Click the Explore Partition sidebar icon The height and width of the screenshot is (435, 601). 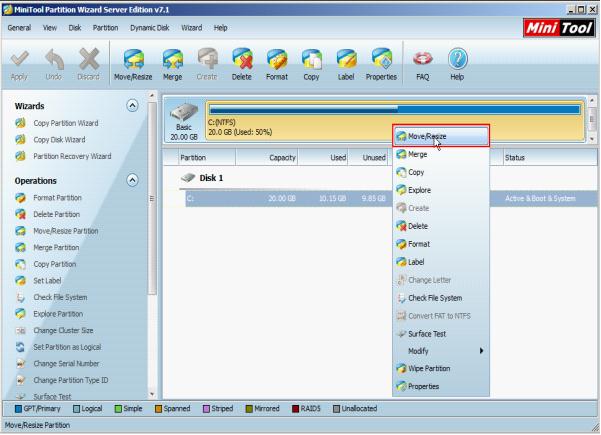click(21, 314)
